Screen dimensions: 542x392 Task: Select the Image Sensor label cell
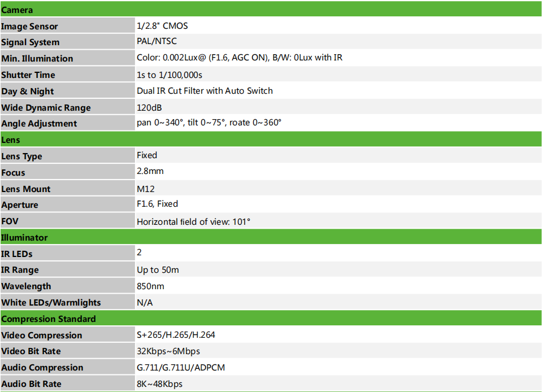click(x=68, y=25)
